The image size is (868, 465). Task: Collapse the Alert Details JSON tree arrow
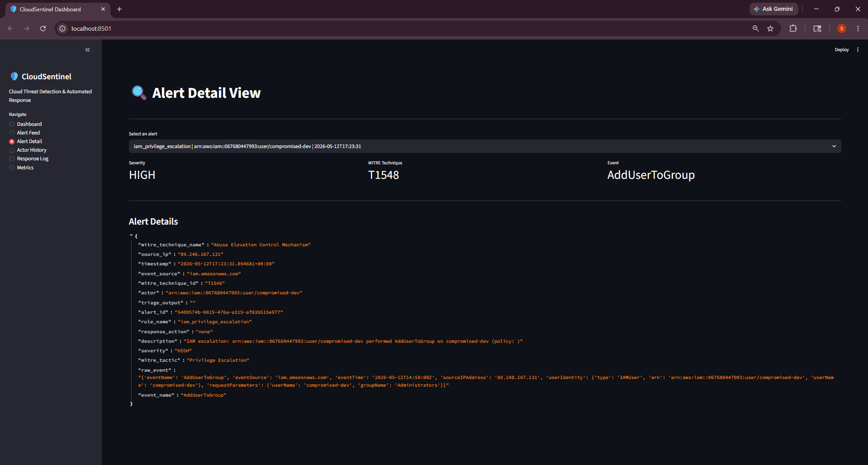[131, 235]
